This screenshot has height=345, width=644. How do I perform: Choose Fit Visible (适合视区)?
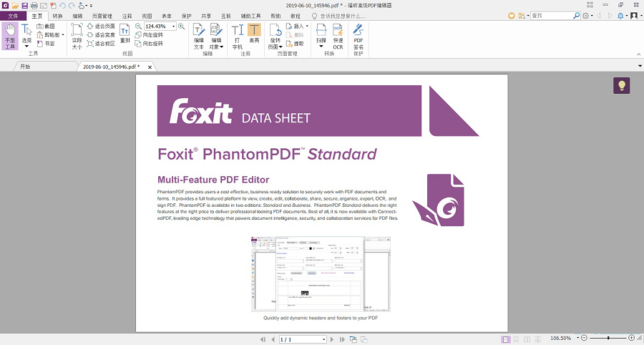point(101,44)
